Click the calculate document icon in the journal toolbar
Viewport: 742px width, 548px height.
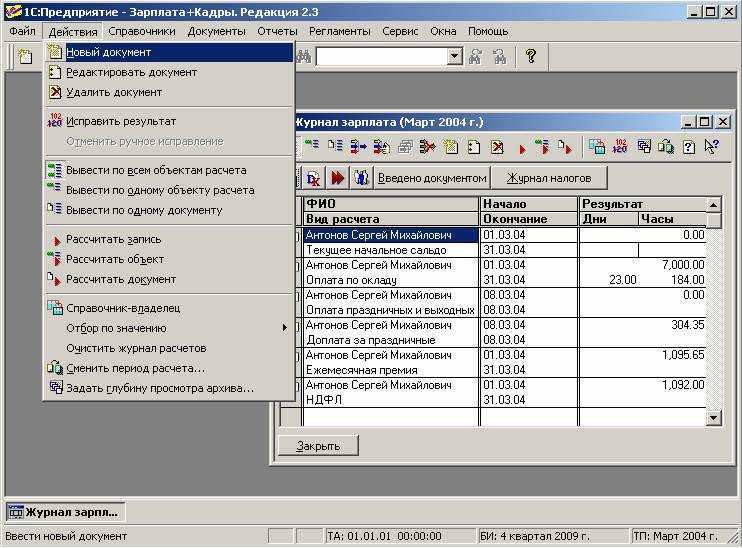pos(565,147)
